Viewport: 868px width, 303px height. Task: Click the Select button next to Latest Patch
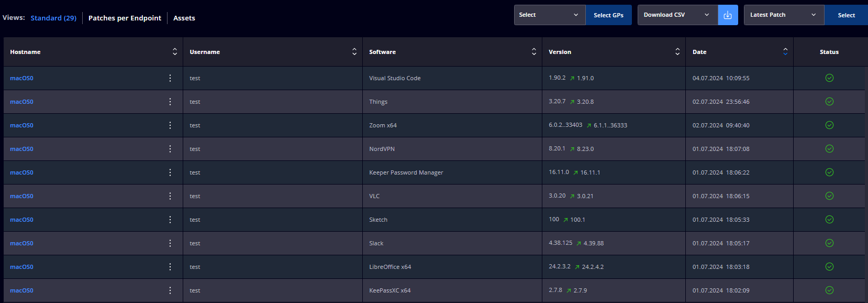coord(846,15)
